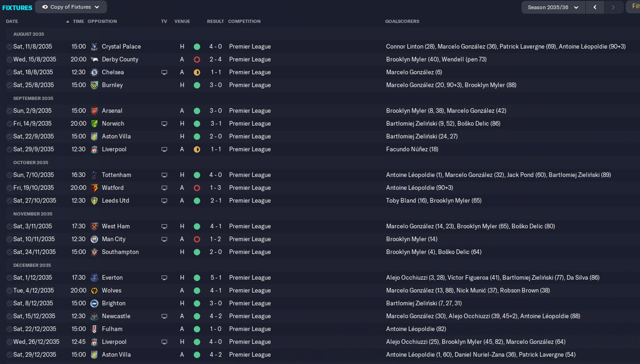This screenshot has height=364, width=640.
Task: Click the Arsenal club badge
Action: click(94, 111)
